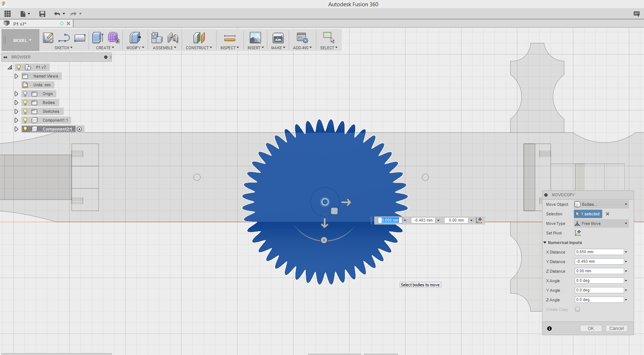Click the Press Pull modify icon
Image resolution: width=644 pixels, height=355 pixels.
coord(135,37)
